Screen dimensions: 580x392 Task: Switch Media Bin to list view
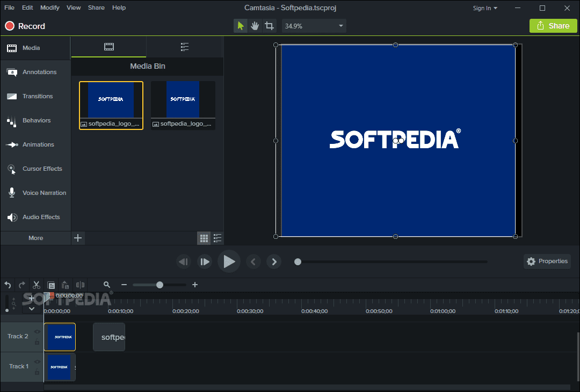pos(218,238)
